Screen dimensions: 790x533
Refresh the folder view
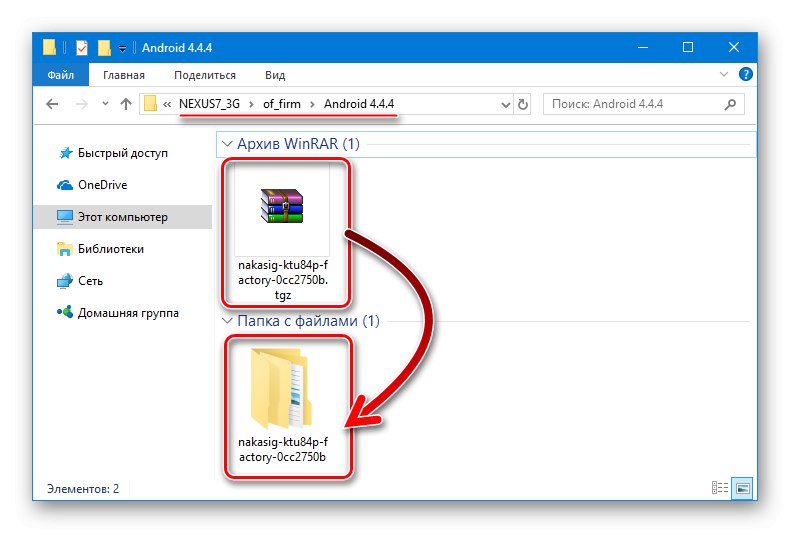coord(523,104)
